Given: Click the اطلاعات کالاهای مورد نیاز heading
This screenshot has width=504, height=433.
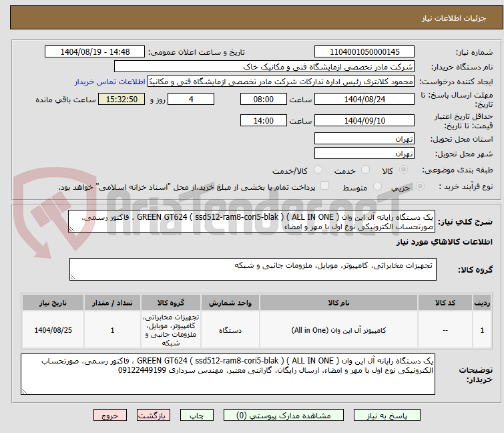Looking at the screenshot, I should pos(444,242).
